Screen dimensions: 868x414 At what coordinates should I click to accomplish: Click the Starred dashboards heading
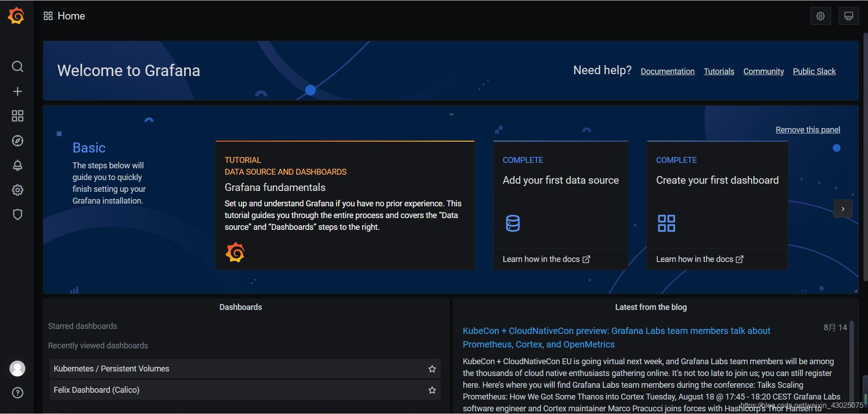[x=83, y=326]
